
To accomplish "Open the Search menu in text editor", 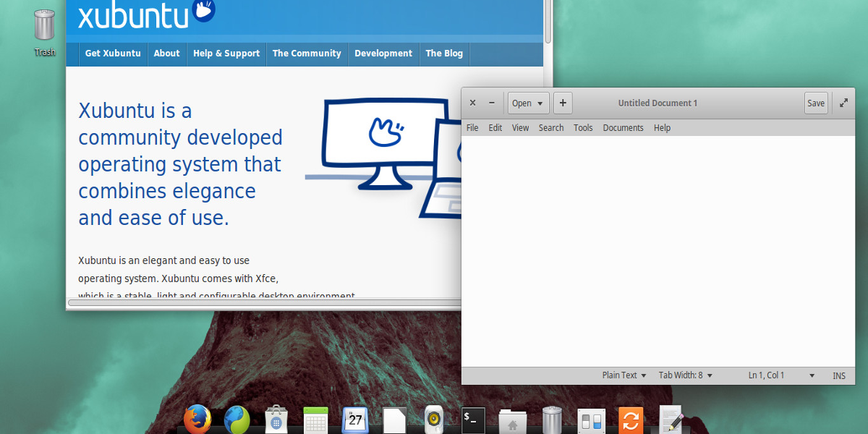I will (x=551, y=128).
